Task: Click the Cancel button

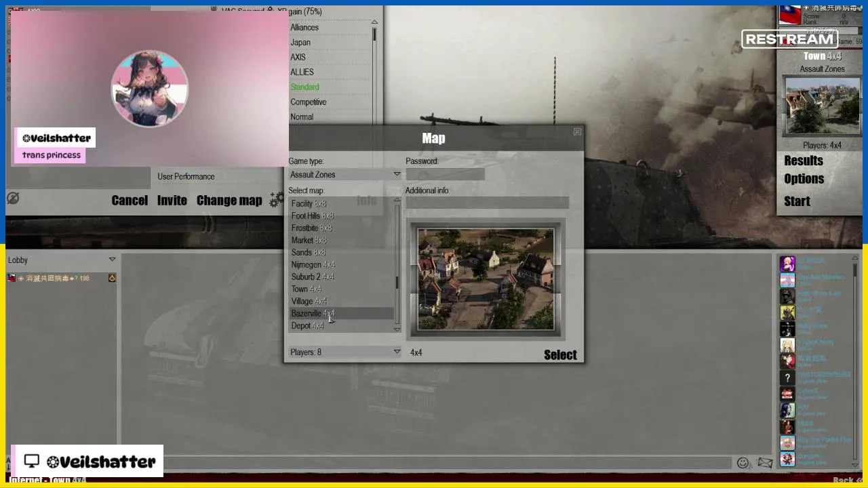Action: pos(130,200)
